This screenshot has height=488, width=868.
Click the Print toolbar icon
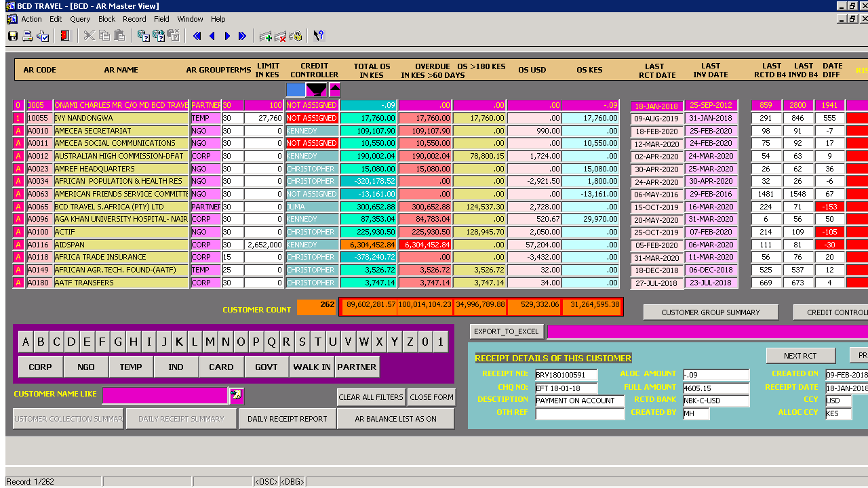(28, 36)
